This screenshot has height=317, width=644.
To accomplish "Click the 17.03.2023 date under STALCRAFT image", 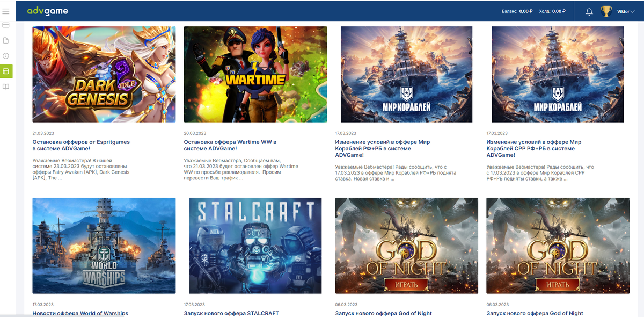I will pyautogui.click(x=195, y=304).
